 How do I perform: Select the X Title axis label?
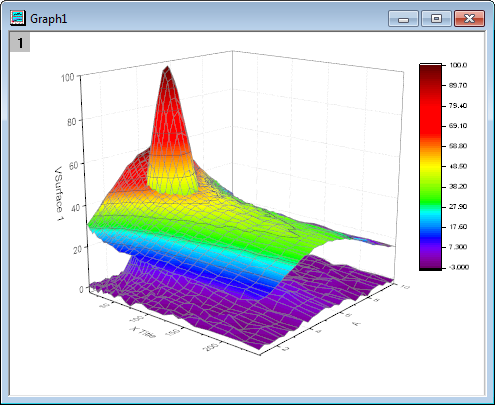point(143,332)
